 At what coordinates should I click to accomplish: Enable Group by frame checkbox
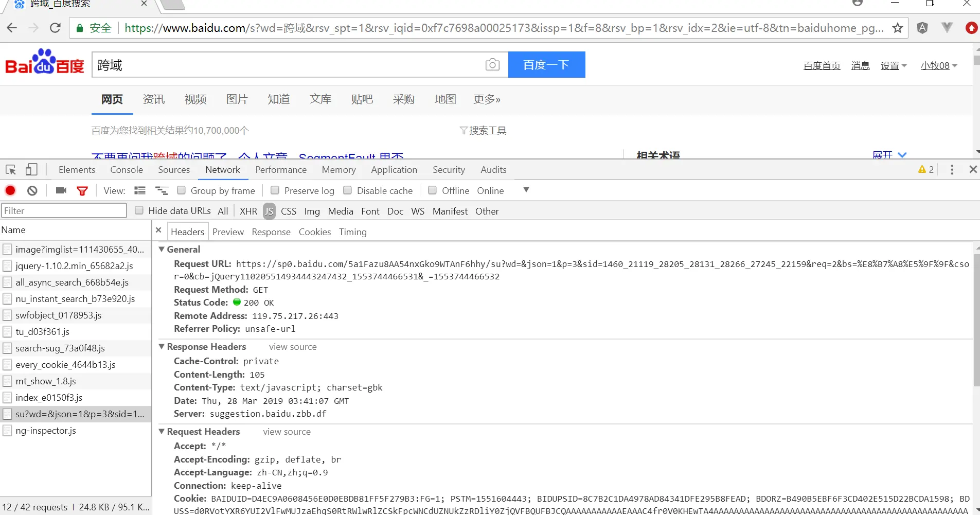click(x=181, y=190)
